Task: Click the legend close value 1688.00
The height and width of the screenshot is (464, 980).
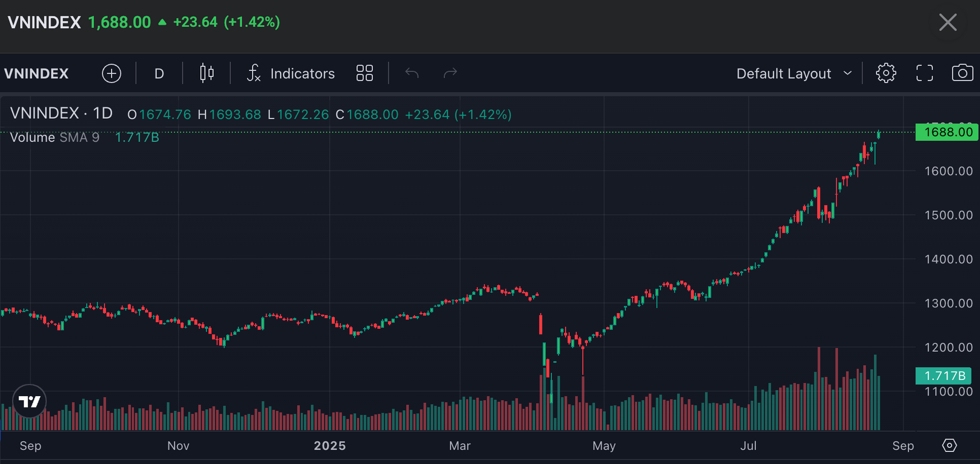Action: click(x=373, y=115)
